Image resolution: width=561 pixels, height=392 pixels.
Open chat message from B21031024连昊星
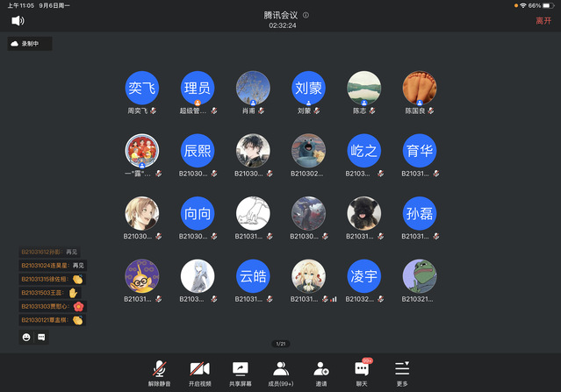53,265
